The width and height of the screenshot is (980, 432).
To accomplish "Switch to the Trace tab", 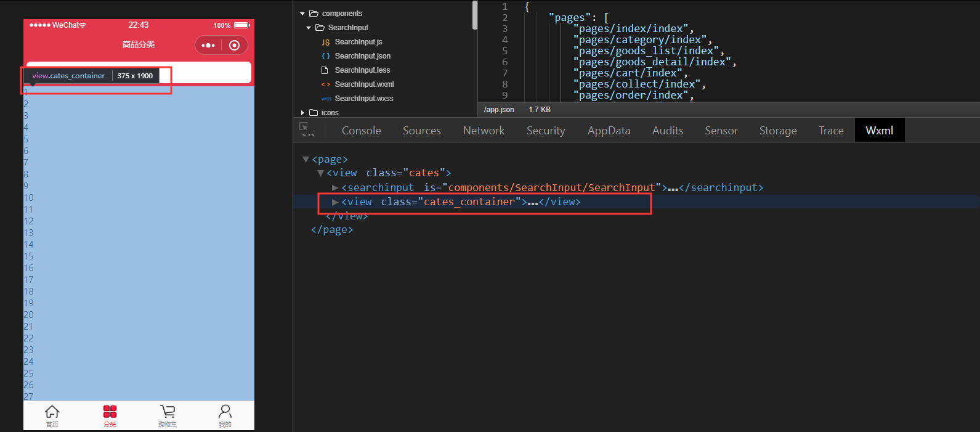I will click(831, 131).
